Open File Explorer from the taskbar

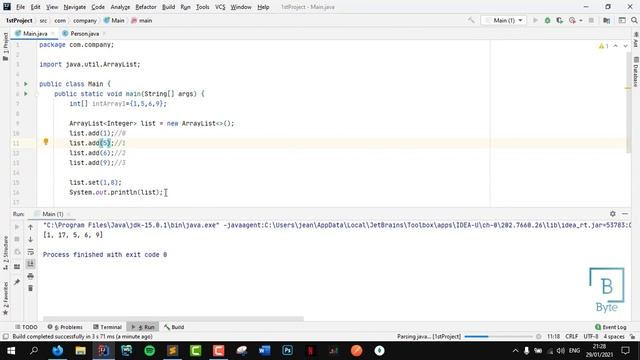[x=80, y=351]
